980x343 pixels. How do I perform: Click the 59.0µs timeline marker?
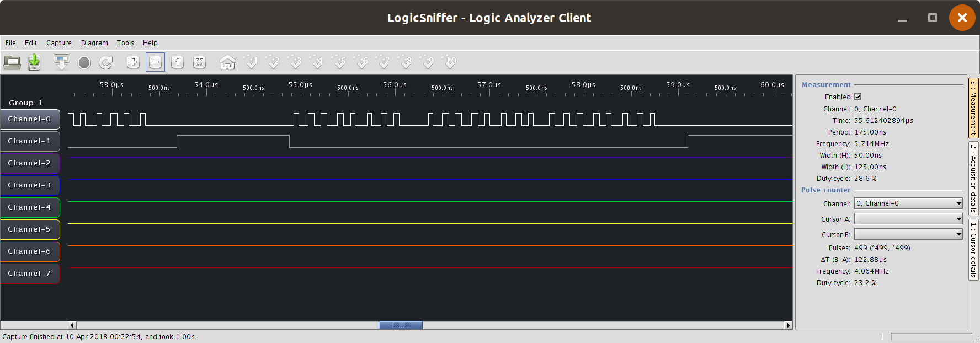(678, 85)
